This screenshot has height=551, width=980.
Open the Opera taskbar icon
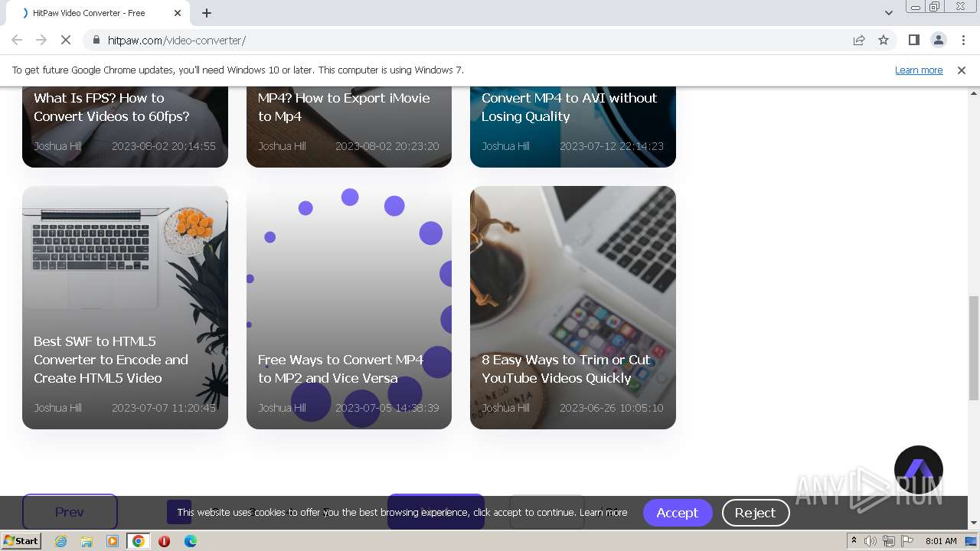164,541
